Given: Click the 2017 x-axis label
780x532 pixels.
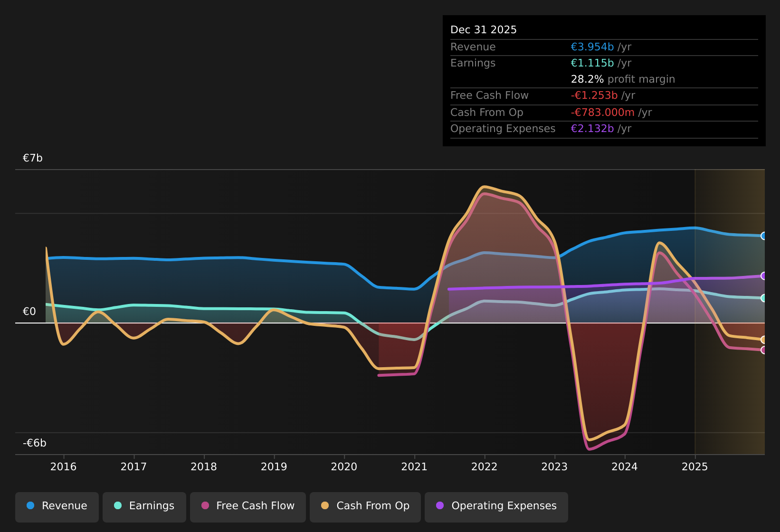Looking at the screenshot, I should pyautogui.click(x=134, y=467).
